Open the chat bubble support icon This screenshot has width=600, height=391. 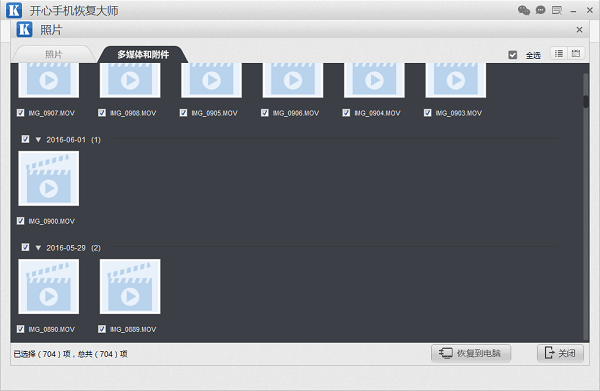click(540, 10)
